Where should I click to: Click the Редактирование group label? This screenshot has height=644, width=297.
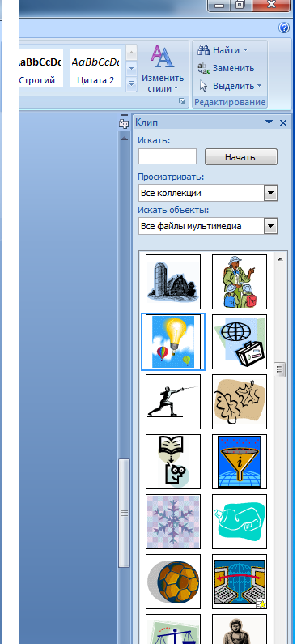pyautogui.click(x=230, y=102)
